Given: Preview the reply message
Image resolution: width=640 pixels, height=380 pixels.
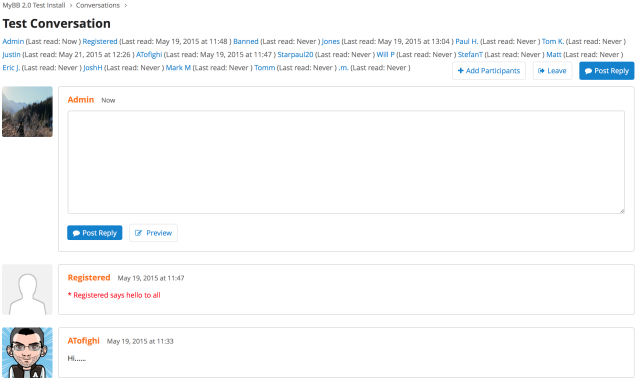Looking at the screenshot, I should (153, 233).
